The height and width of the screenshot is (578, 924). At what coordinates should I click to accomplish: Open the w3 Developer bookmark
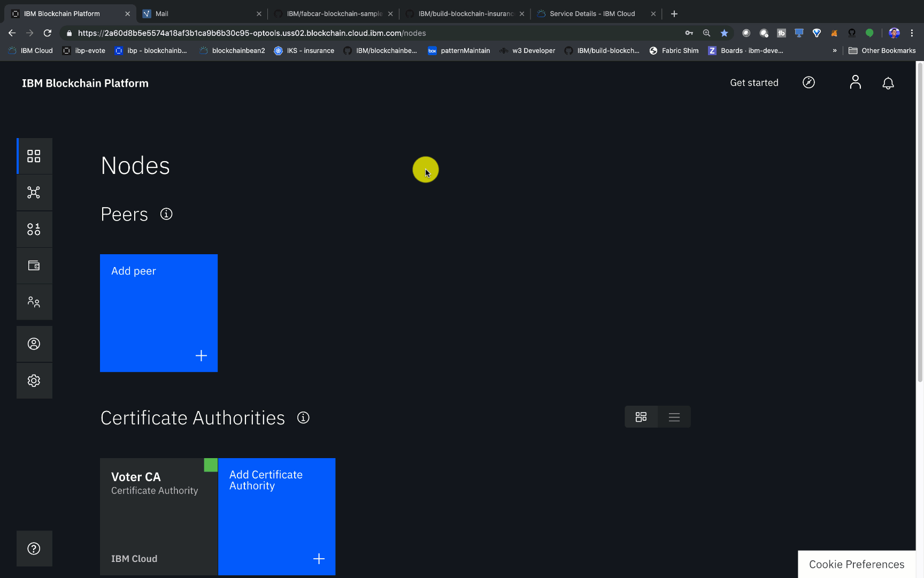(527, 51)
